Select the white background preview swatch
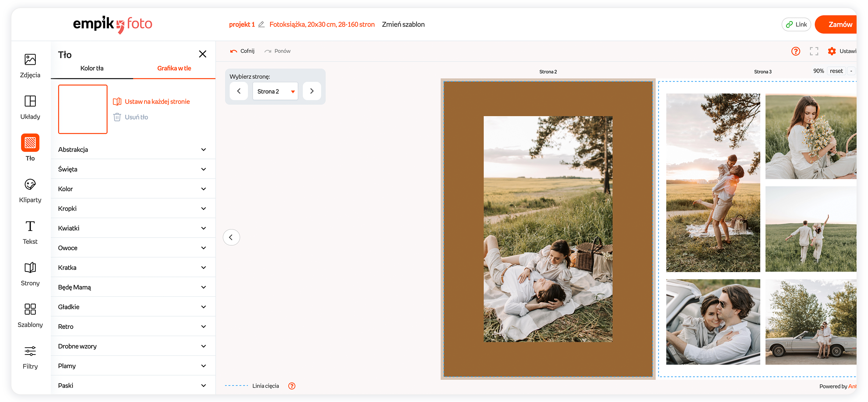 click(x=83, y=109)
